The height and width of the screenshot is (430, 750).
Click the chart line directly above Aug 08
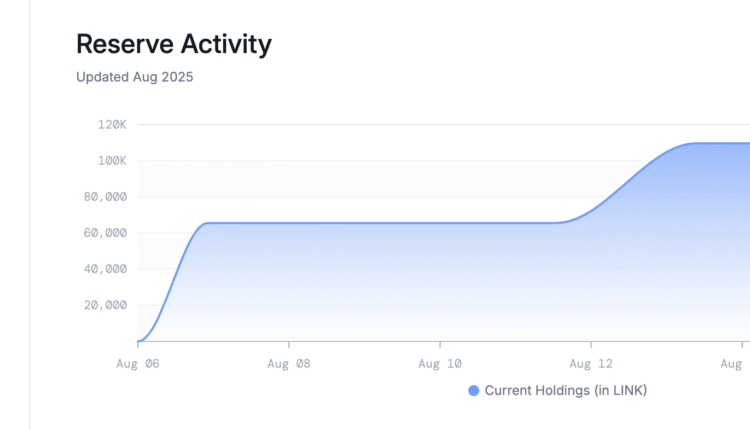point(289,223)
